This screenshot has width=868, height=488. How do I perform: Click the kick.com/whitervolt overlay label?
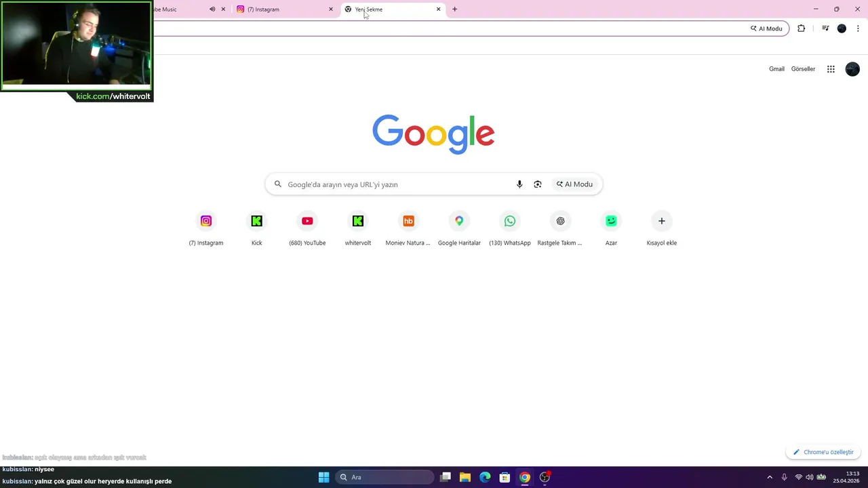pyautogui.click(x=113, y=96)
